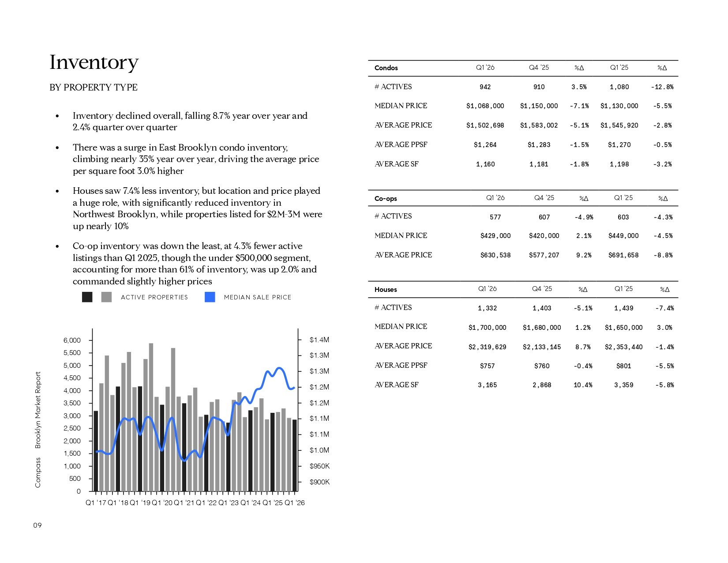Screen dimensions: 728x563
Task: Click the ACTIVE PROPERTIES legend label
Action: [x=154, y=297]
